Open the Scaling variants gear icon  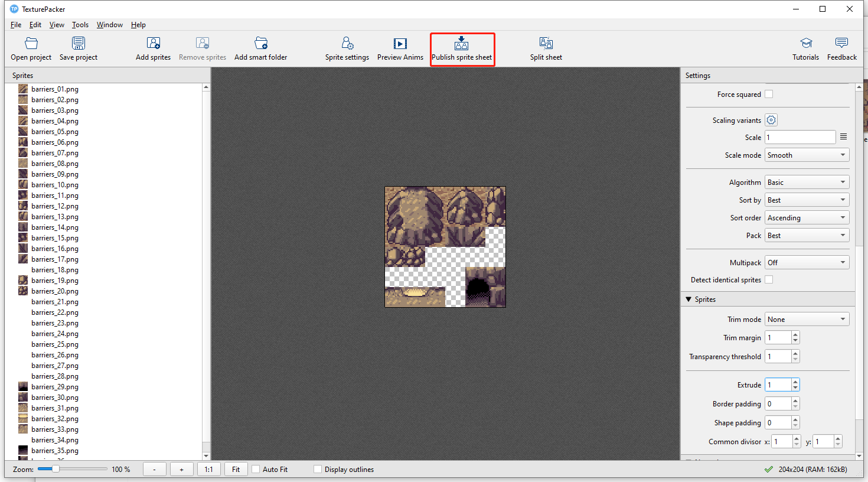(x=771, y=120)
